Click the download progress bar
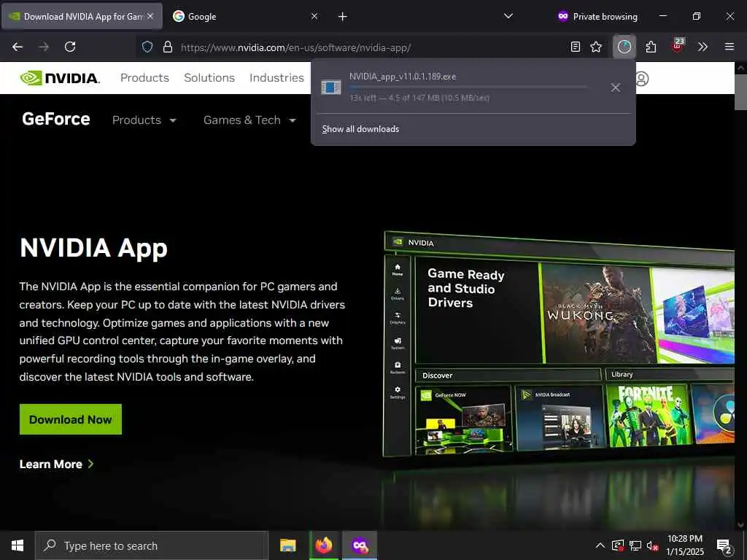The height and width of the screenshot is (560, 747). click(x=468, y=87)
